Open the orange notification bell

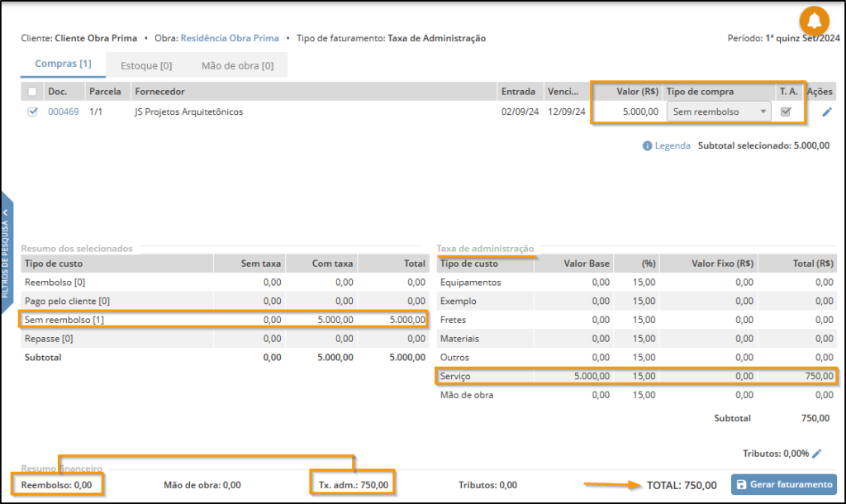tap(814, 21)
